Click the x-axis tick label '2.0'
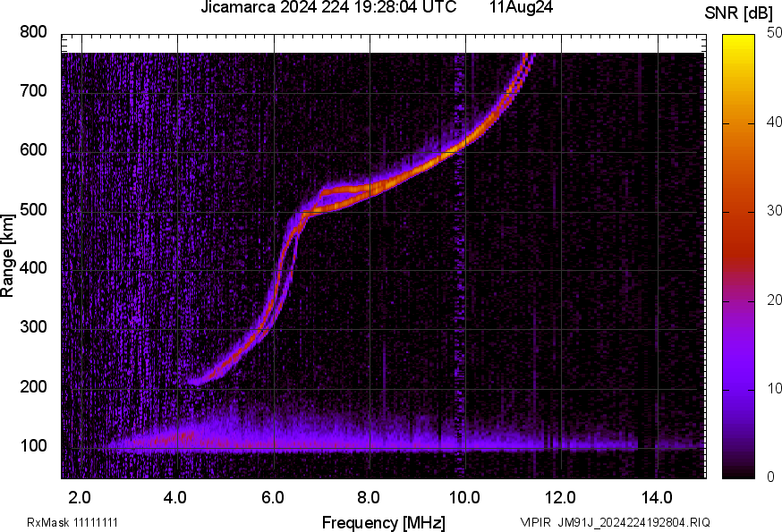Viewport: 782px width, 532px height. [x=80, y=497]
